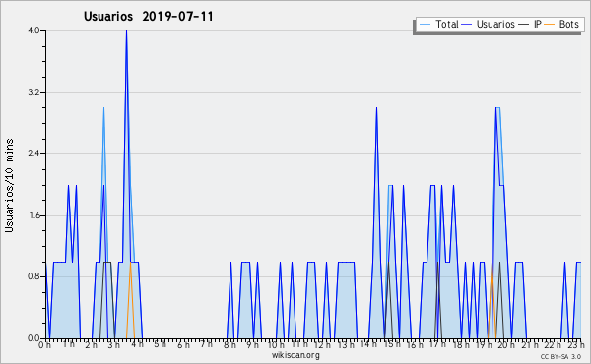The height and width of the screenshot is (364, 591).
Task: Click the '7 h' x-axis label
Action: point(206,344)
